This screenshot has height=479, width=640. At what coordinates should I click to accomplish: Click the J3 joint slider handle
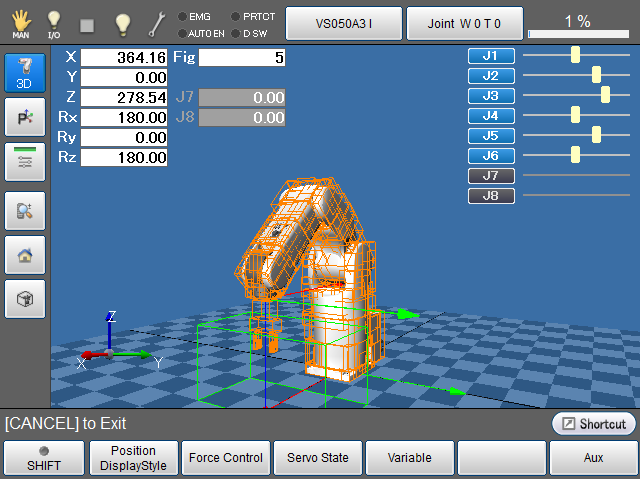point(605,95)
